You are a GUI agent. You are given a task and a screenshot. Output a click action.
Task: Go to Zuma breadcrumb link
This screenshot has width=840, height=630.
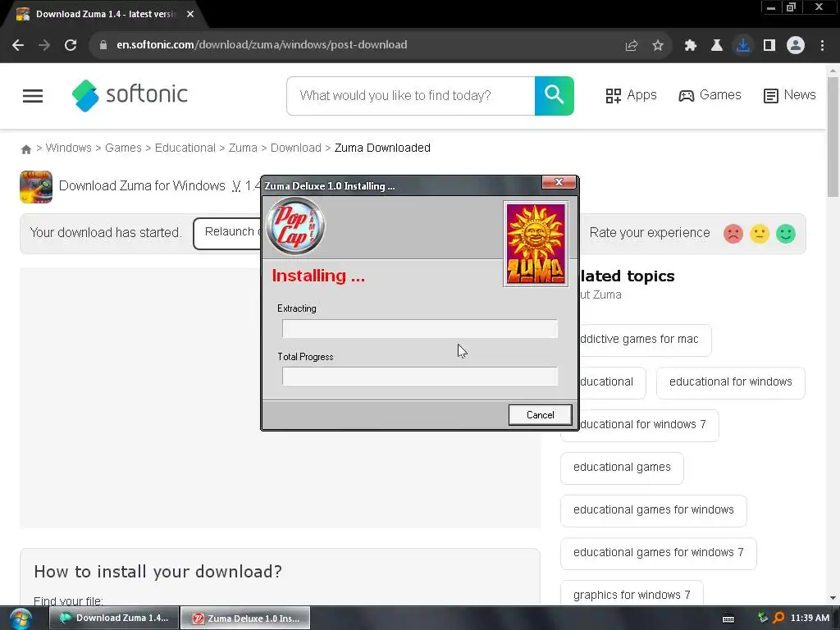coord(243,148)
